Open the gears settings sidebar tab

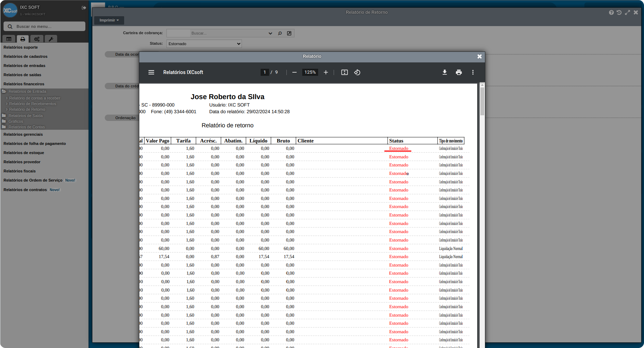pyautogui.click(x=37, y=39)
